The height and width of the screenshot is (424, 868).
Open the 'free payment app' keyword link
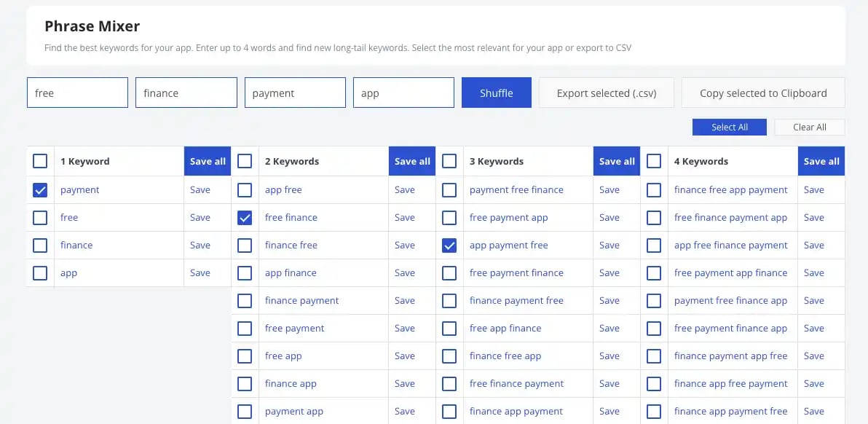[x=508, y=218]
